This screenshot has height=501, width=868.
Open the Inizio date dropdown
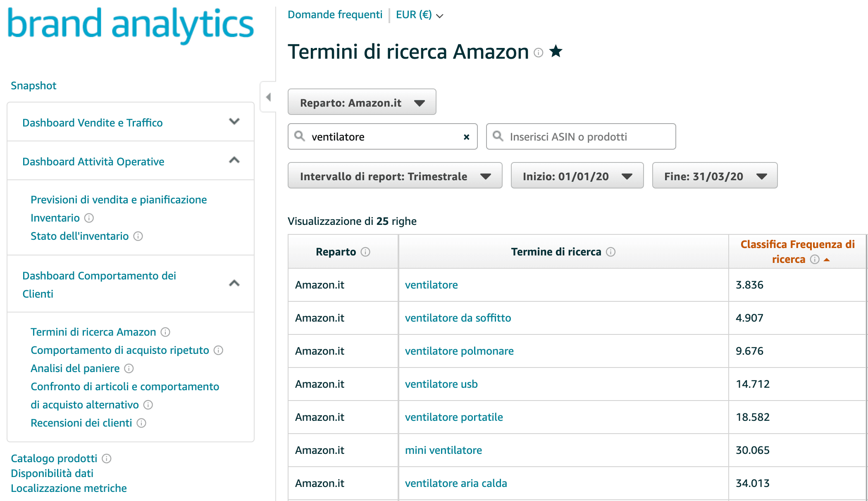(577, 176)
